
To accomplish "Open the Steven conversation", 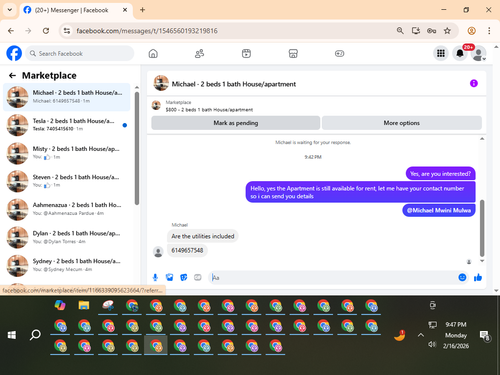I will pos(66,181).
